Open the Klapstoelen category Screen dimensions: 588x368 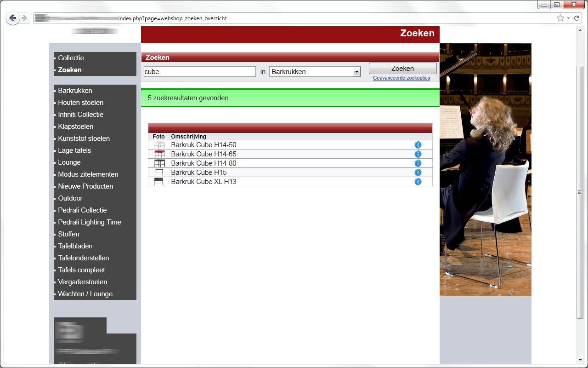[x=75, y=126]
